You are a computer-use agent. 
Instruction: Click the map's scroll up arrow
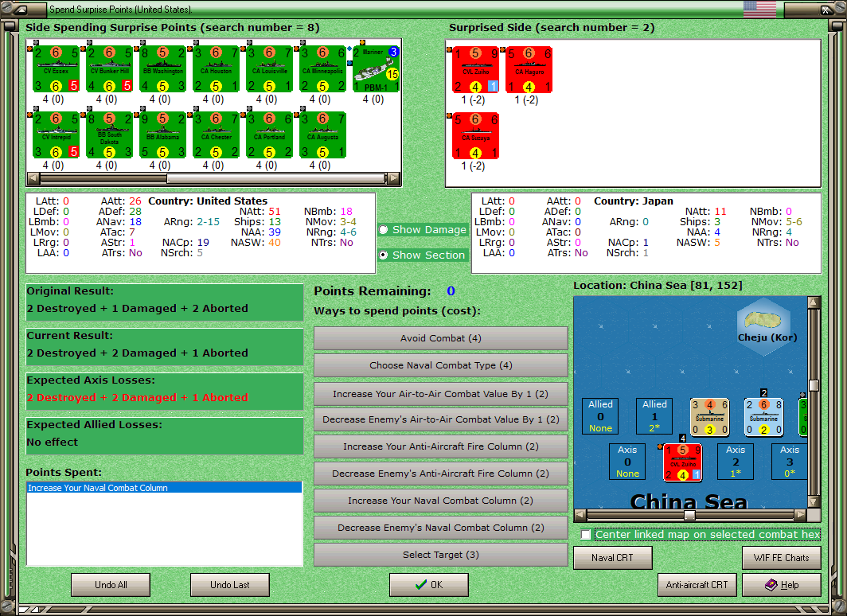point(814,302)
